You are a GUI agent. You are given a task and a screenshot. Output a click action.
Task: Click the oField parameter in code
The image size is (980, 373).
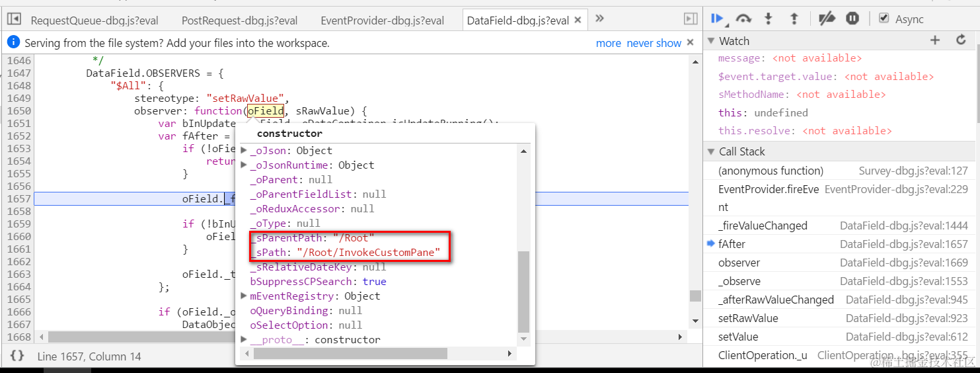tap(266, 110)
